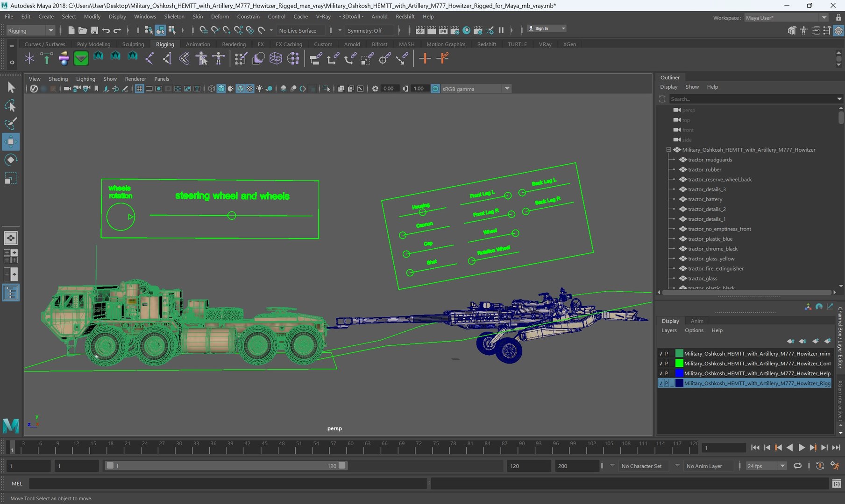
Task: Click the green color swatch of _Cont layer
Action: [x=679, y=364]
